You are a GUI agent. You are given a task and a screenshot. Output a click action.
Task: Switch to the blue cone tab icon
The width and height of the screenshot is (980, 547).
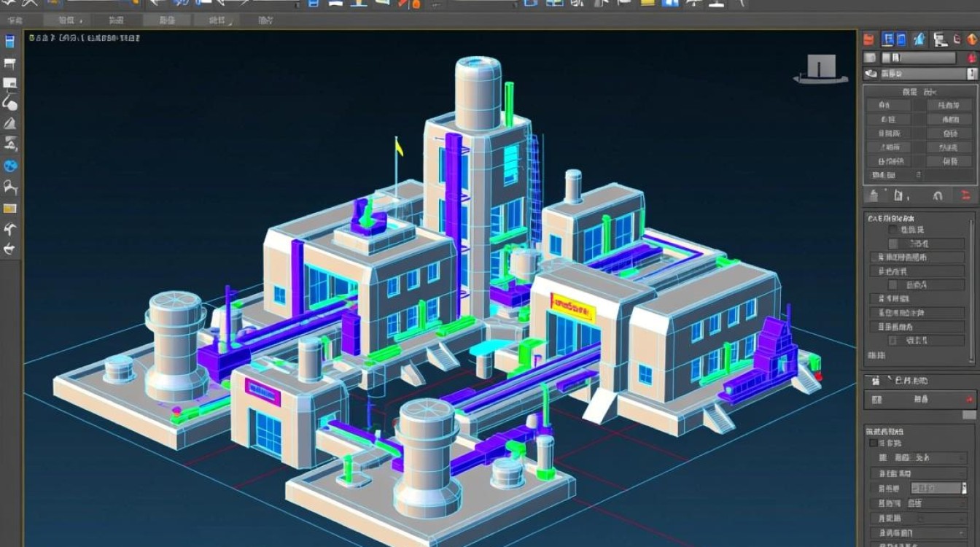pos(920,39)
